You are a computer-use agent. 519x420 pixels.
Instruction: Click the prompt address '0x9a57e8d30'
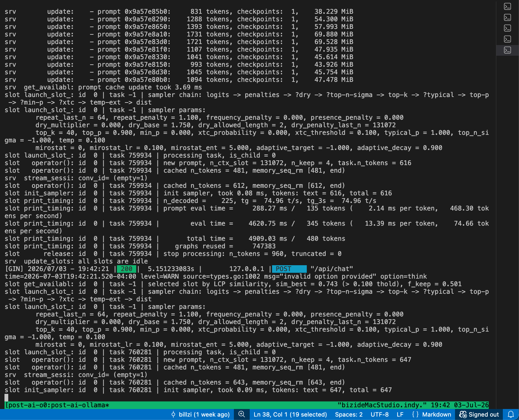click(146, 72)
